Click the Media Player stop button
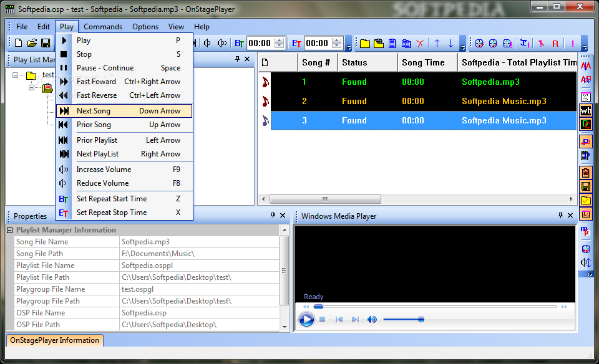Viewport: 599px width, 364px height. [x=323, y=319]
